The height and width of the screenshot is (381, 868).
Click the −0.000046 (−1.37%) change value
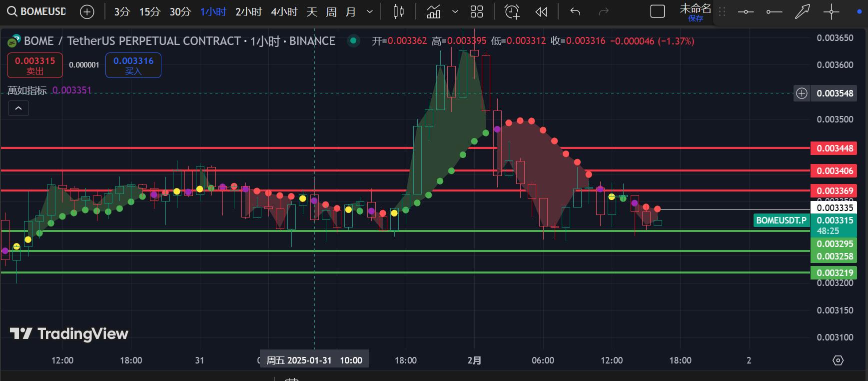[652, 41]
